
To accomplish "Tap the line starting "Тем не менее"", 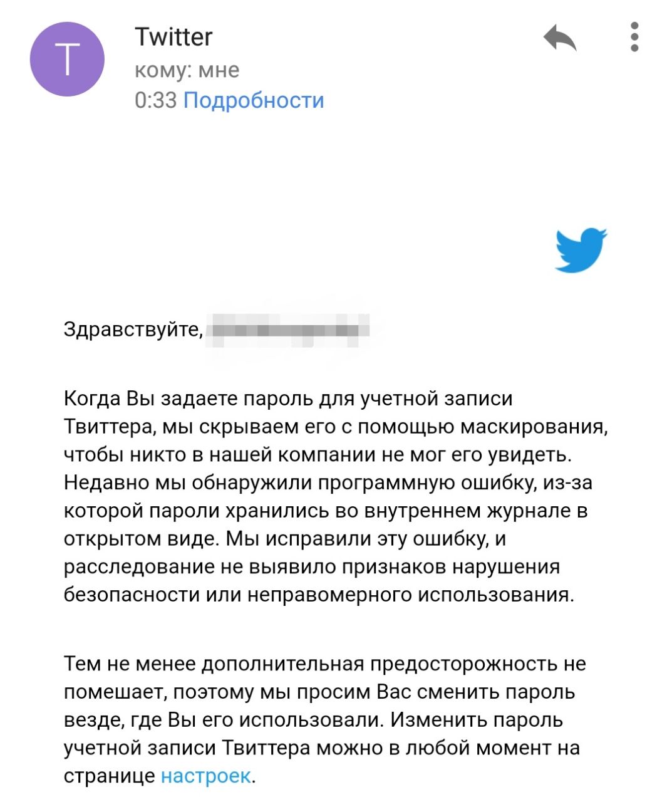I will pos(324,664).
